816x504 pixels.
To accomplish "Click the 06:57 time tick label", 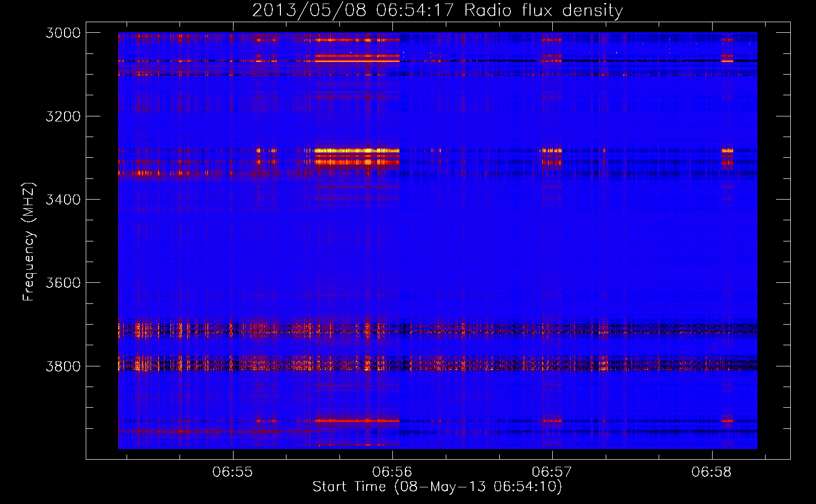I will point(552,472).
